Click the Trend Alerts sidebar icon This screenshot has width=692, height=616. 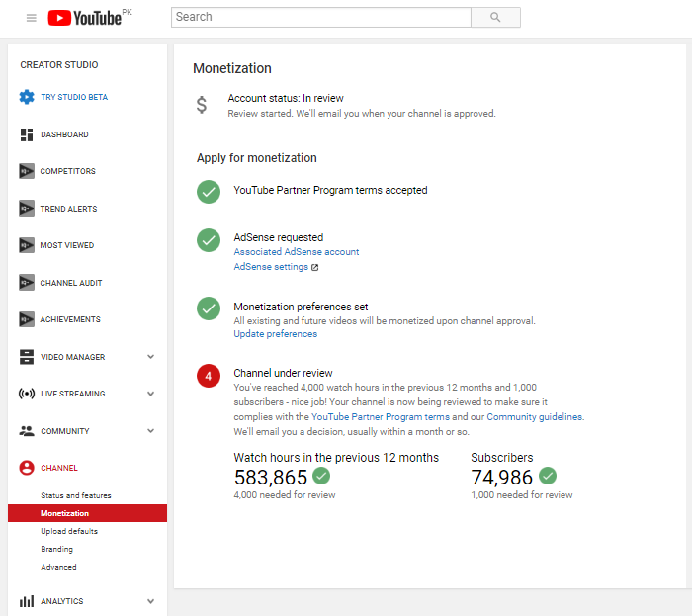(x=27, y=209)
